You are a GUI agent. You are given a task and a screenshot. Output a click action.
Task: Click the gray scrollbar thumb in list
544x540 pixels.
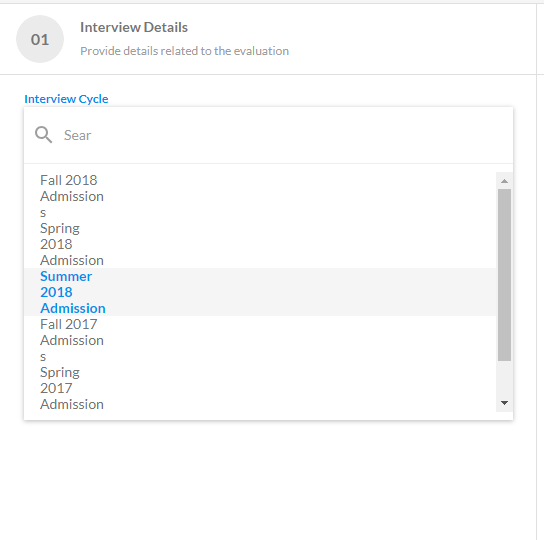[x=504, y=275]
